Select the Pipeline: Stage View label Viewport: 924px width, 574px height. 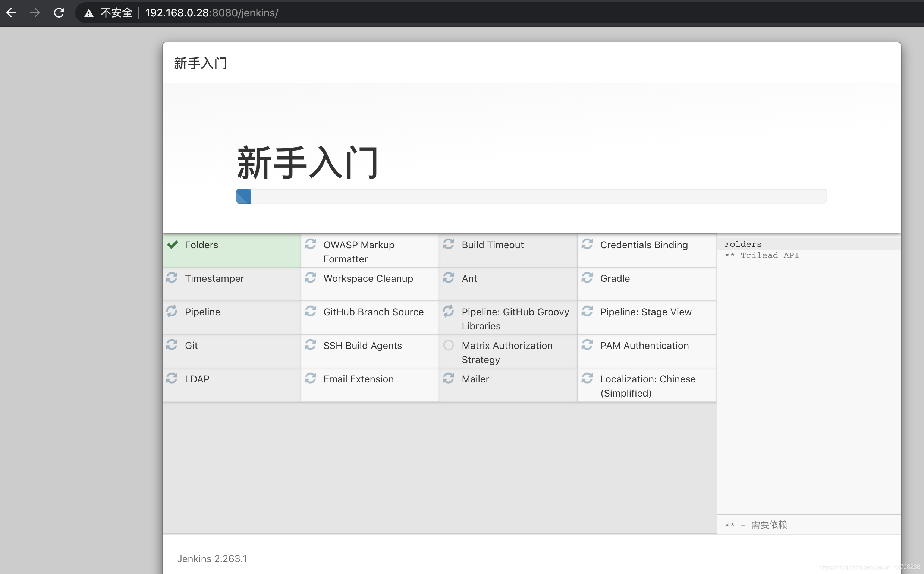pos(645,312)
